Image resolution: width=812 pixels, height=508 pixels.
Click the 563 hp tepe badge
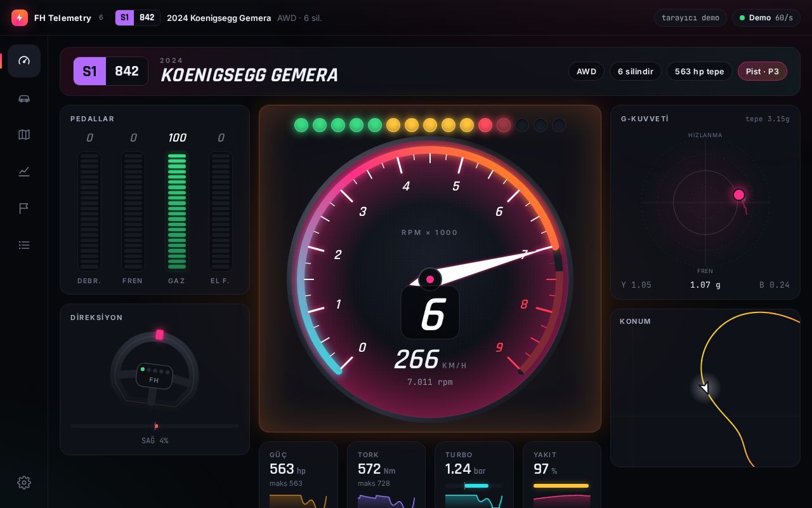click(700, 71)
